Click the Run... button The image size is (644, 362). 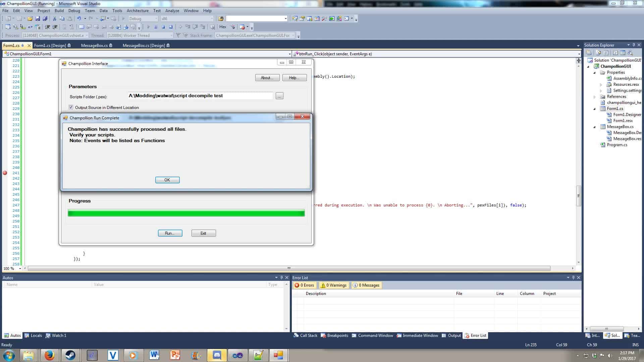(x=170, y=233)
